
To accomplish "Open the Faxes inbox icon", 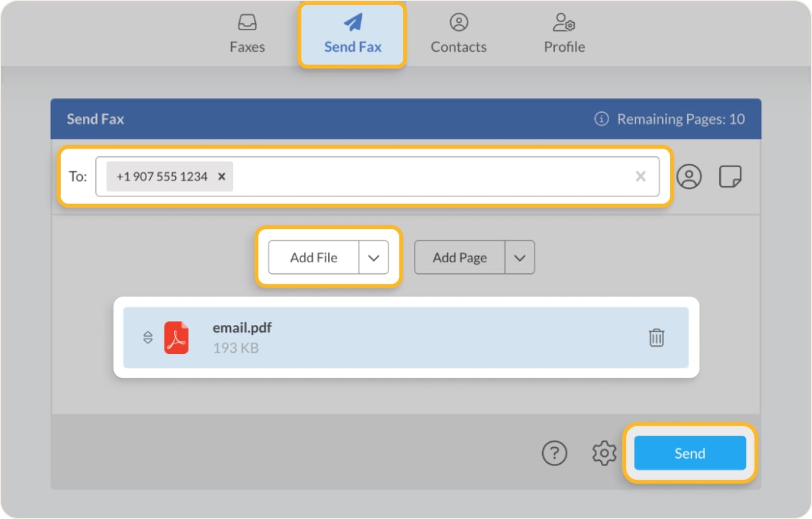I will pyautogui.click(x=247, y=22).
